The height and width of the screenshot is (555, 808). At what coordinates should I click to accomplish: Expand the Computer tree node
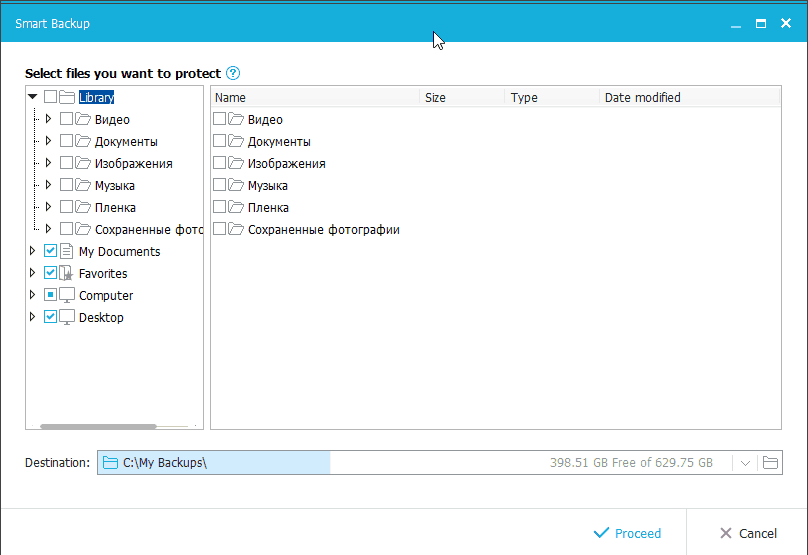coord(33,295)
